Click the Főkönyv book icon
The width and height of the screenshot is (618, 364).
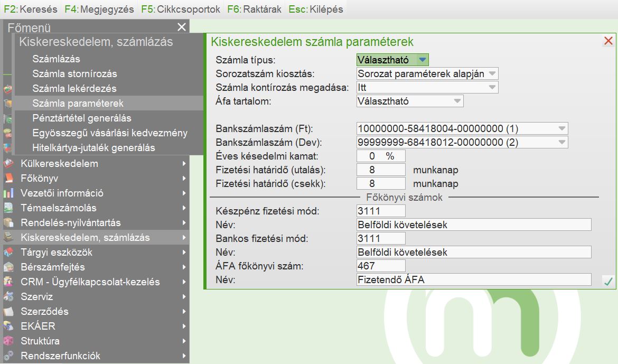coord(8,178)
